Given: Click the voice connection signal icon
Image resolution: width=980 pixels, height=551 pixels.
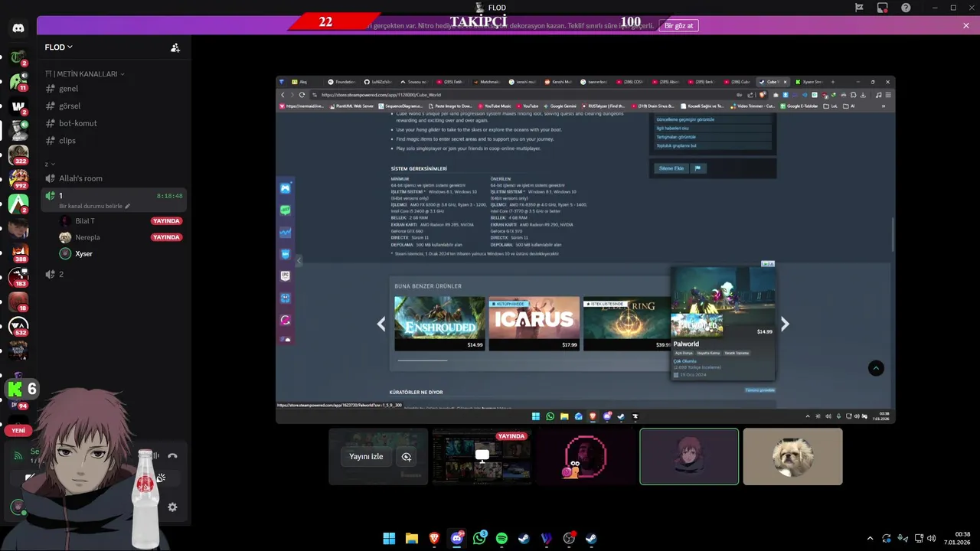Looking at the screenshot, I should tap(18, 456).
